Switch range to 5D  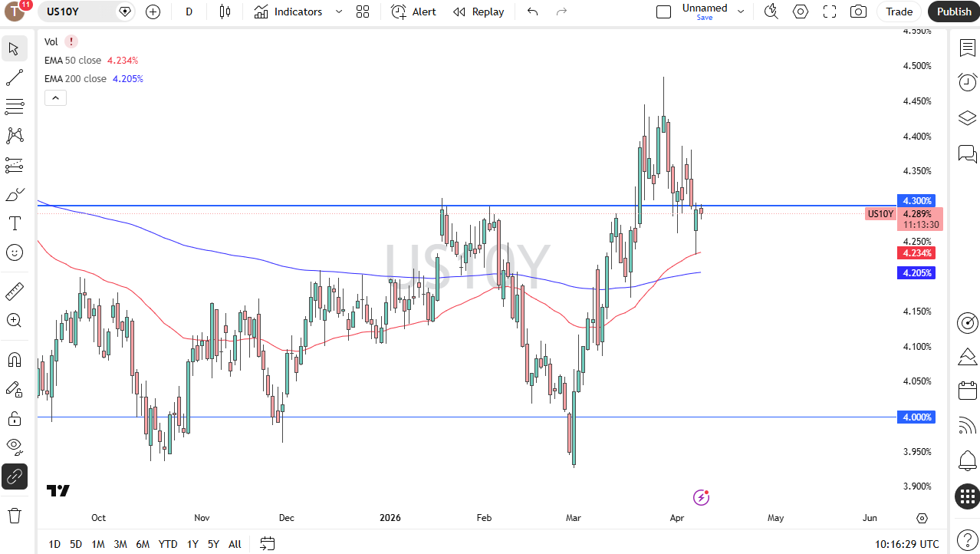pyautogui.click(x=76, y=544)
